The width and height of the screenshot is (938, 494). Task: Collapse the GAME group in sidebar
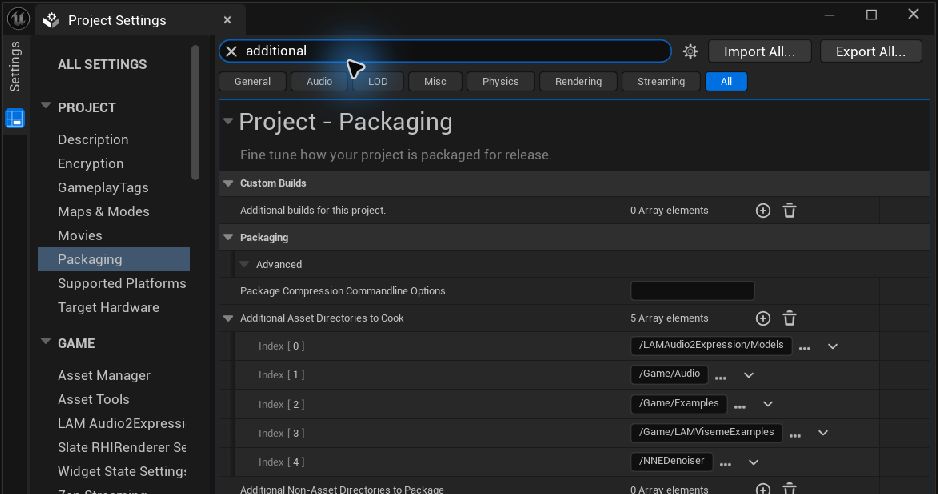coord(46,342)
